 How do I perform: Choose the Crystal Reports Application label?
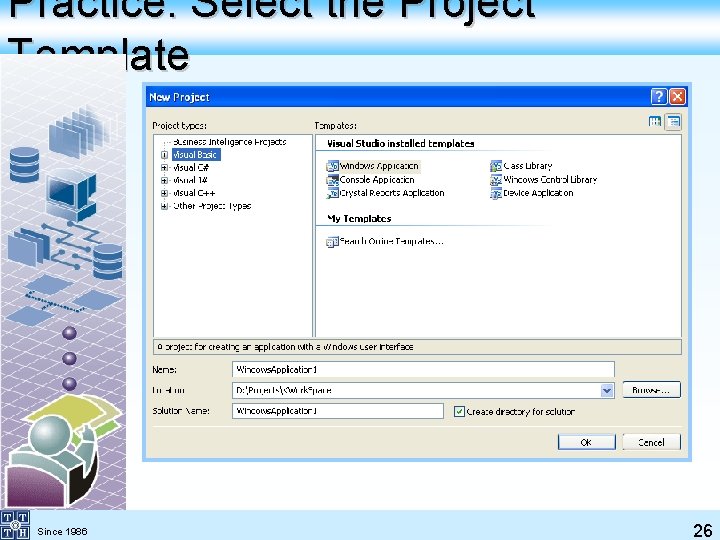(392, 193)
